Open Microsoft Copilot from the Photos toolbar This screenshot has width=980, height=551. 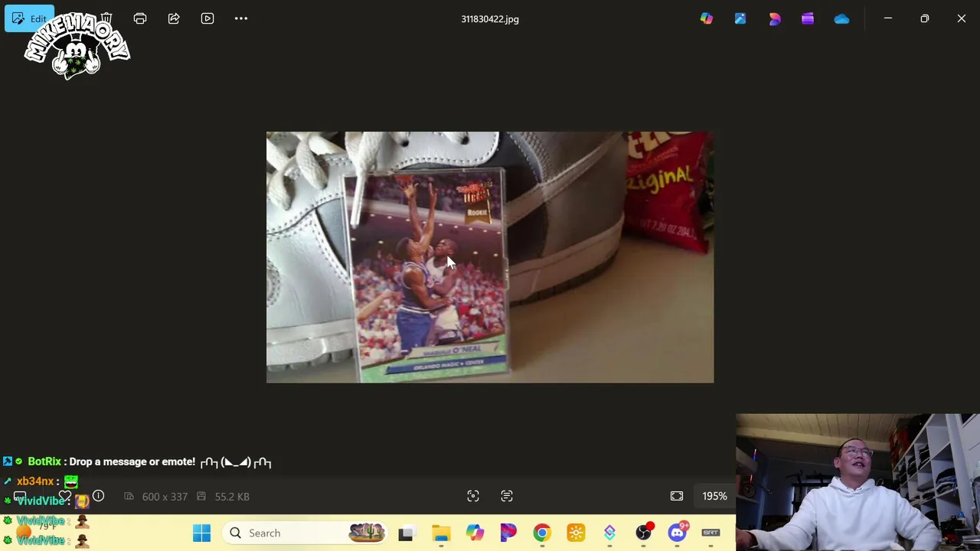[707, 18]
